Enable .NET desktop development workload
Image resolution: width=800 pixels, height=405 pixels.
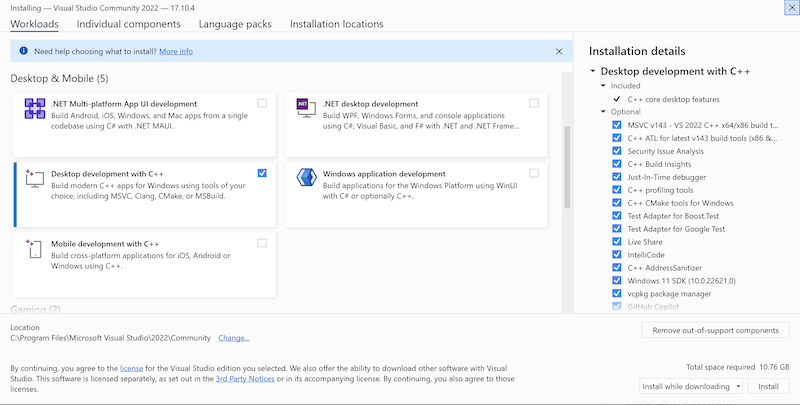(x=534, y=103)
